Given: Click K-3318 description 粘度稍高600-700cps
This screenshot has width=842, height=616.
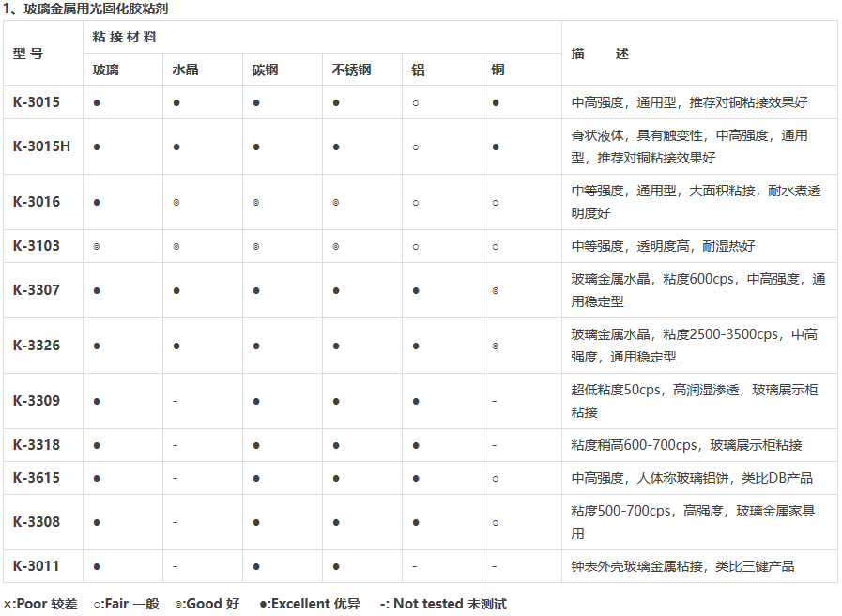Looking at the screenshot, I should tap(686, 445).
